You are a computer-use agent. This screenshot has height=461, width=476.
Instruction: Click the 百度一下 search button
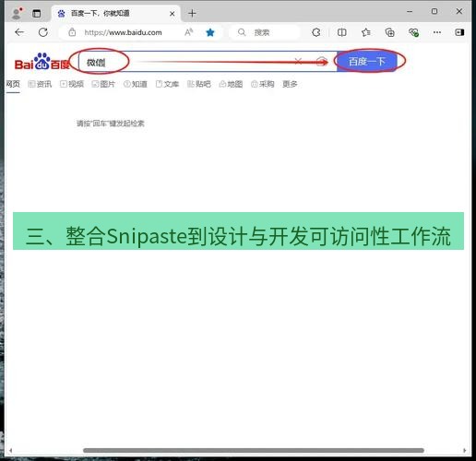(x=367, y=62)
